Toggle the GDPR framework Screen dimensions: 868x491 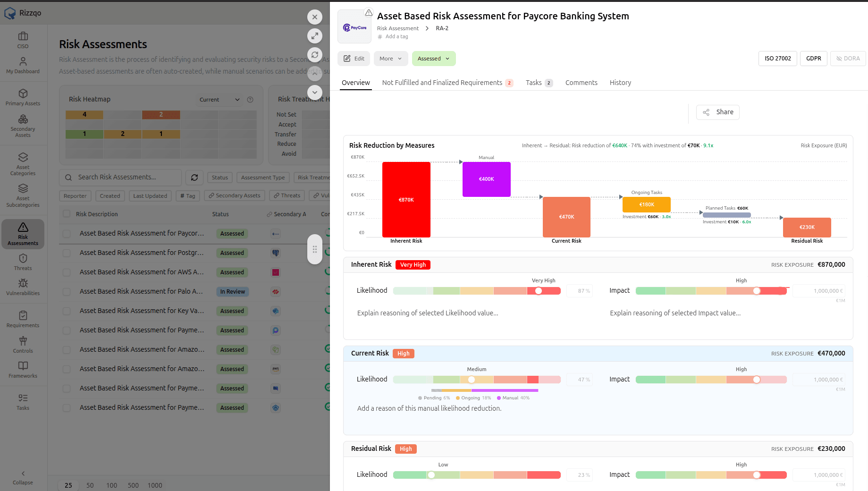click(x=814, y=59)
